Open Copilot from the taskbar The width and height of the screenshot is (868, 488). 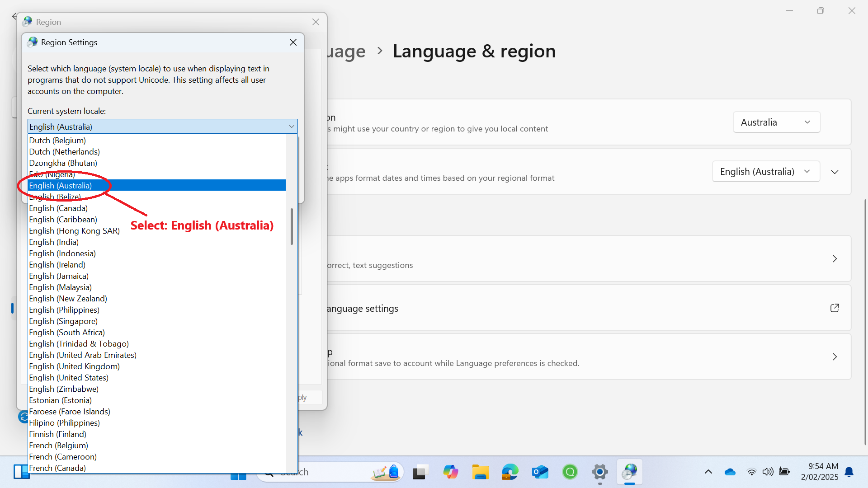coord(450,472)
